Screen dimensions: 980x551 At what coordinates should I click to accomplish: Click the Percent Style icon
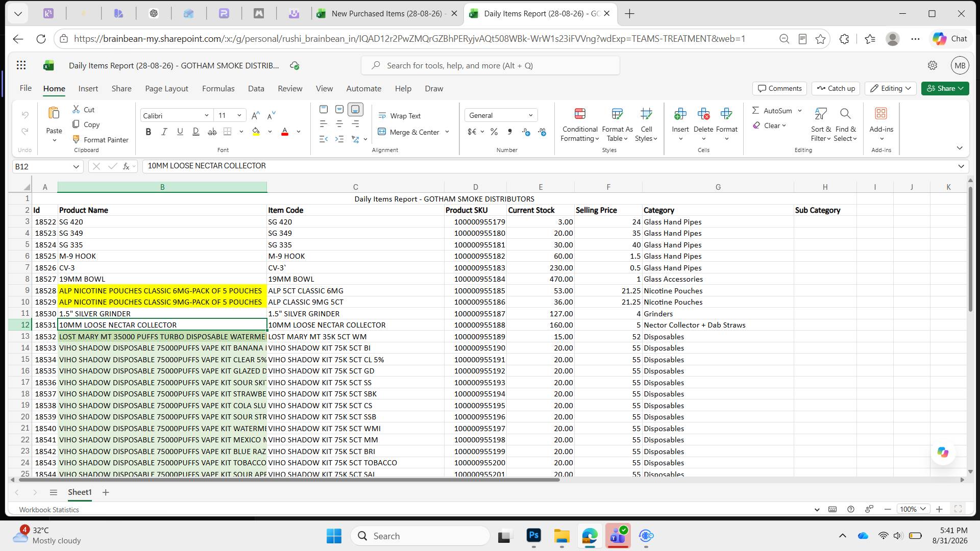[x=494, y=132]
